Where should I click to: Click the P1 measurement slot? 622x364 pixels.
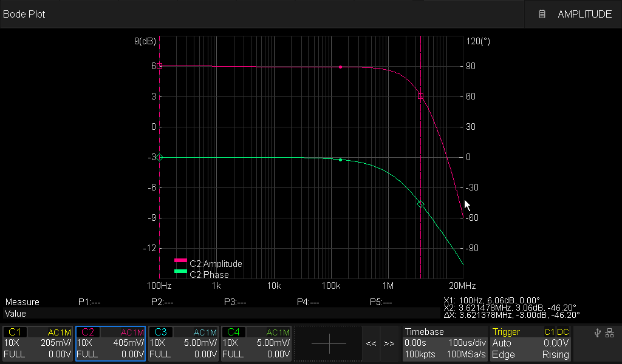[89, 302]
